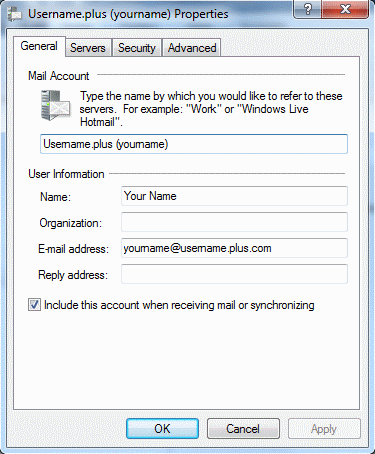Click the Name input field
375x454 pixels.
[x=234, y=196]
